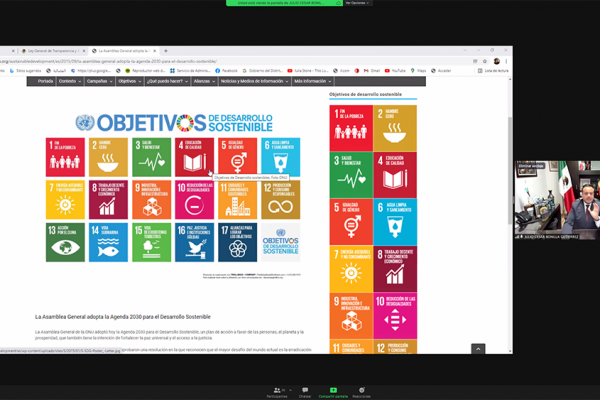This screenshot has height=400, width=600.
Task: Expand the Más información menu
Action: click(x=312, y=81)
